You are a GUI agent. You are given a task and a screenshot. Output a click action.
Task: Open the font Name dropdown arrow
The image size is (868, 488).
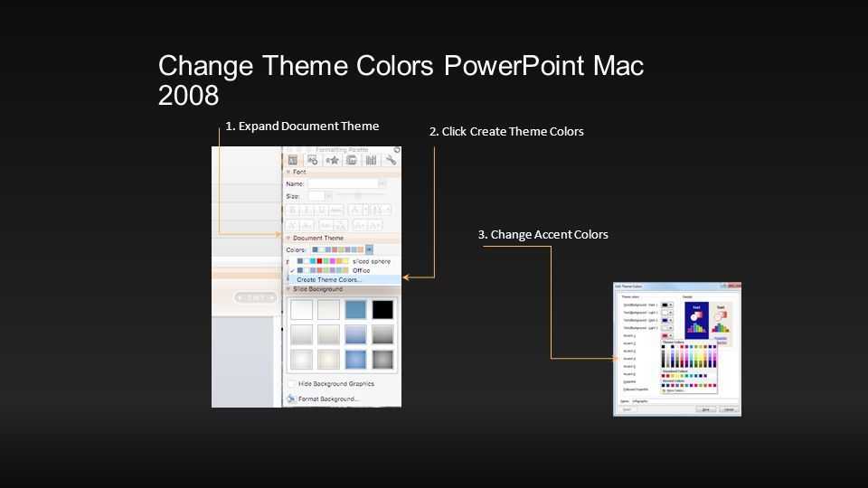(x=382, y=183)
